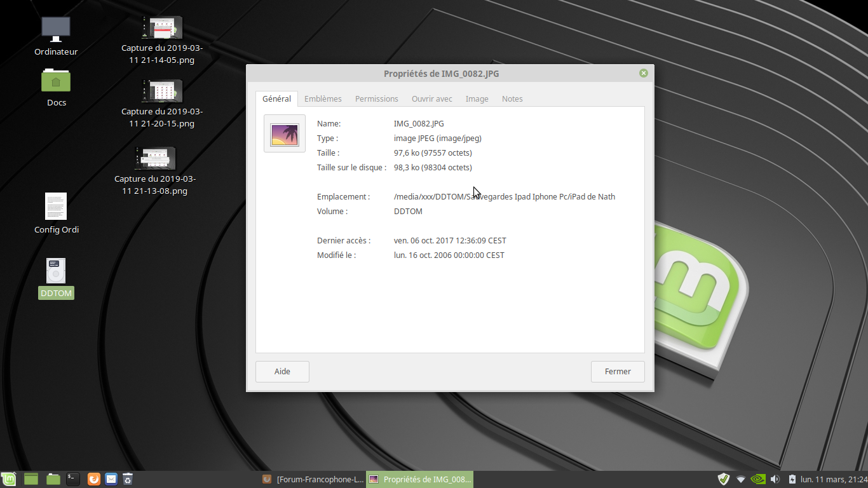
Task: Click the NVIDIA tray icon
Action: coord(758,479)
